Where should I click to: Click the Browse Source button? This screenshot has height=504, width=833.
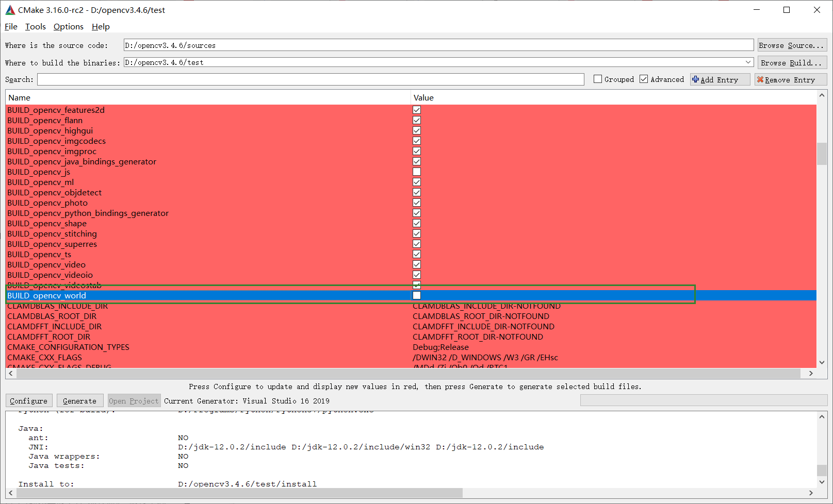point(792,45)
